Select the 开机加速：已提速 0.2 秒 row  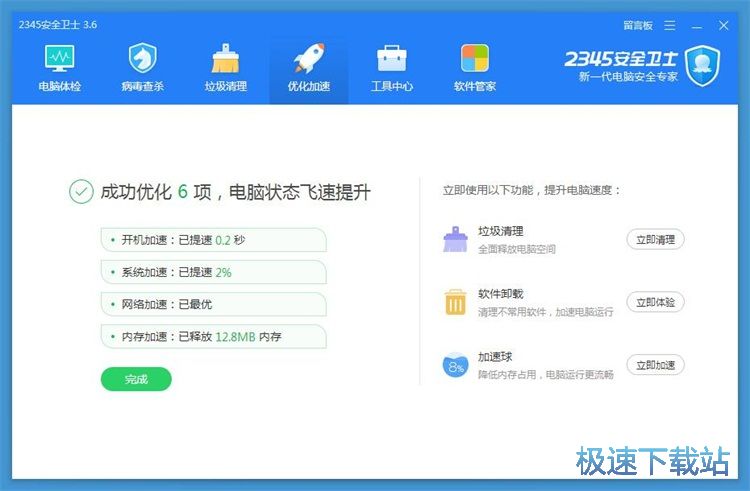(214, 240)
